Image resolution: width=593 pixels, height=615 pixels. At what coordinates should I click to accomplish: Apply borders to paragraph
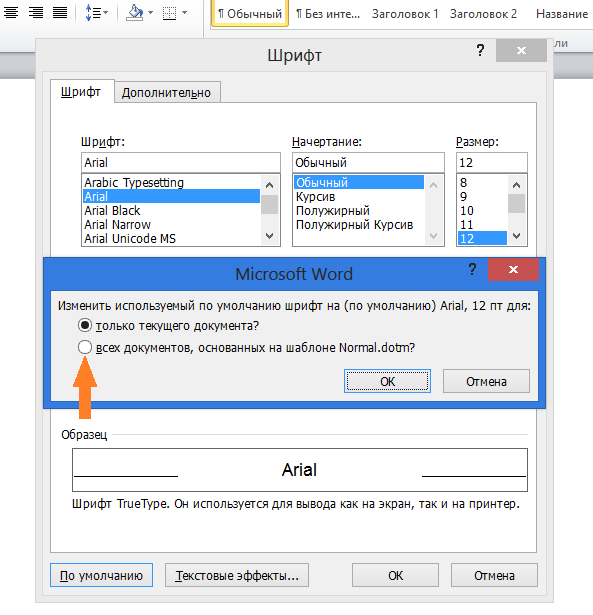point(169,13)
